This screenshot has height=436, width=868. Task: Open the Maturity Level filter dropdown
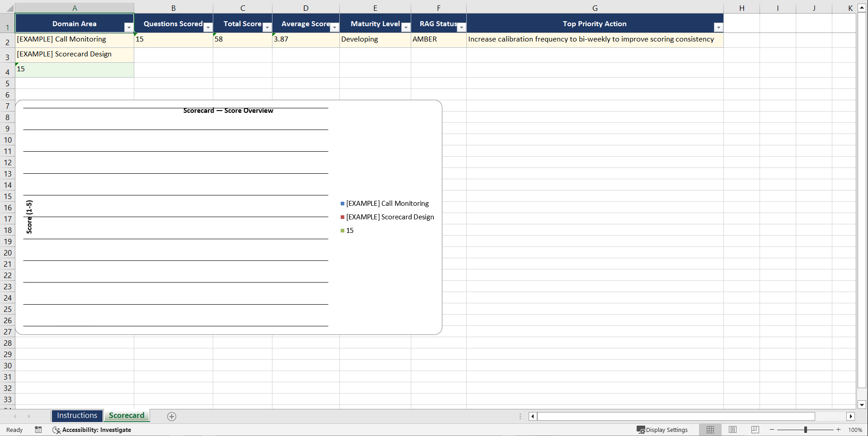[x=406, y=27]
